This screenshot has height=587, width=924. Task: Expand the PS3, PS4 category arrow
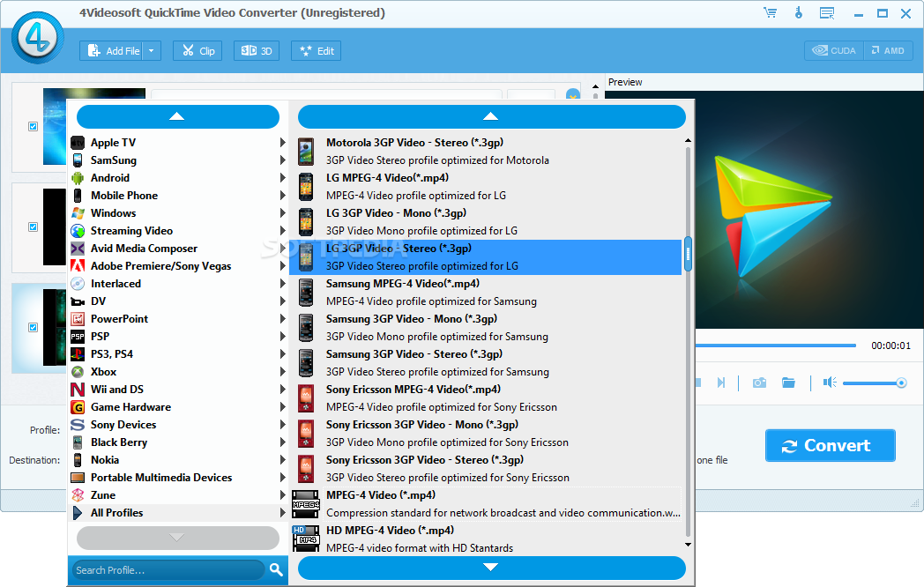(x=282, y=354)
